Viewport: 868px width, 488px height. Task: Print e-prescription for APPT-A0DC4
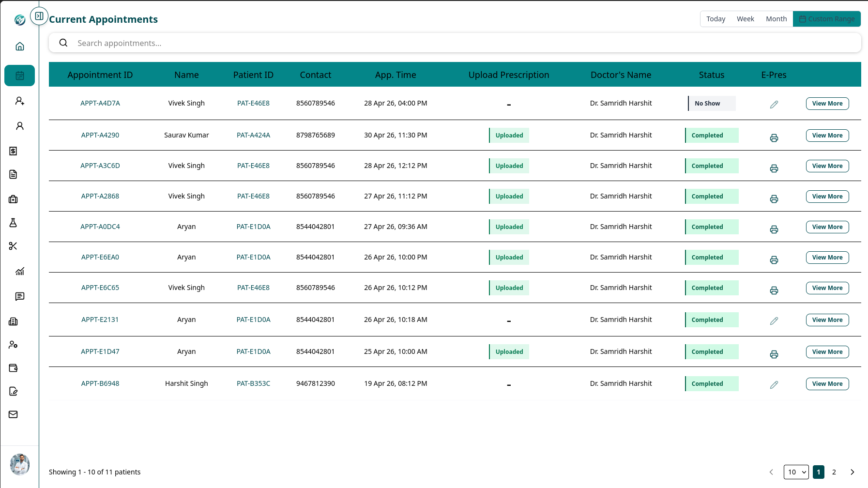pyautogui.click(x=774, y=229)
